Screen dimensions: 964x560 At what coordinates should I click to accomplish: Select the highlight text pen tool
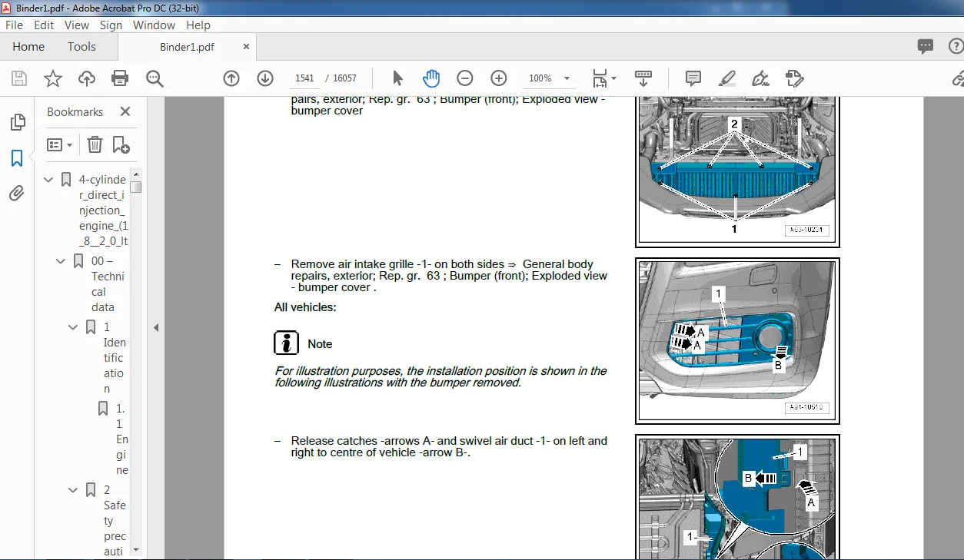click(x=726, y=78)
